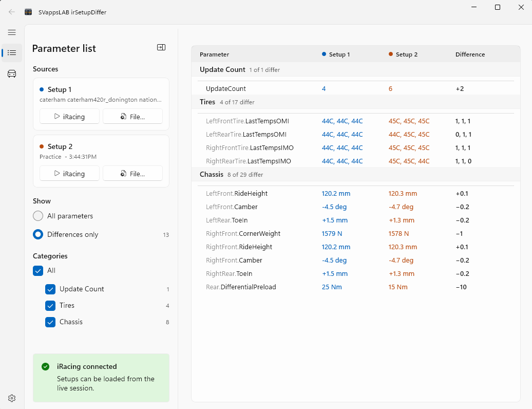Click the Practice 3:44:31PM label
Screen dimensions: 532x409
point(68,157)
